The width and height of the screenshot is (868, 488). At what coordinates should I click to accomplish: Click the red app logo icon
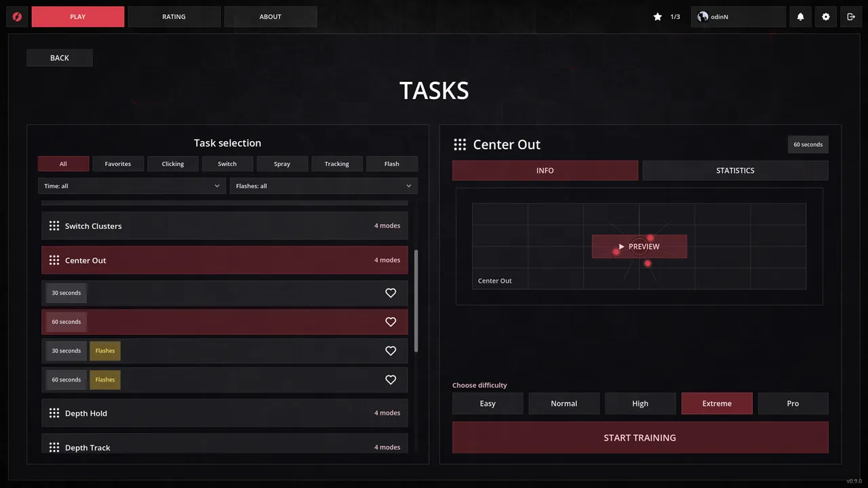17,17
